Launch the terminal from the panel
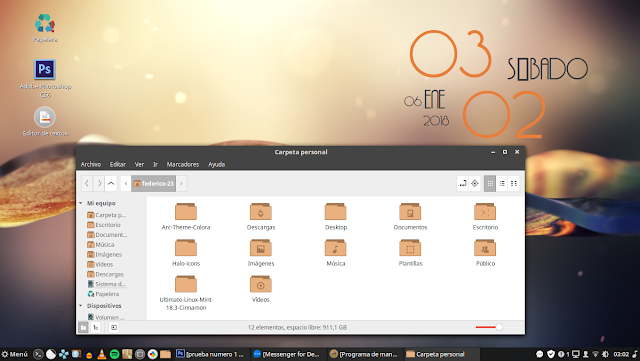 pos(38,354)
